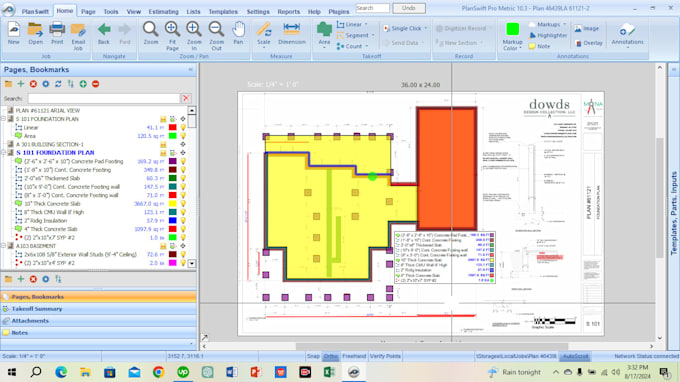Add an Overlay
The height and width of the screenshot is (382, 680).
(588, 43)
